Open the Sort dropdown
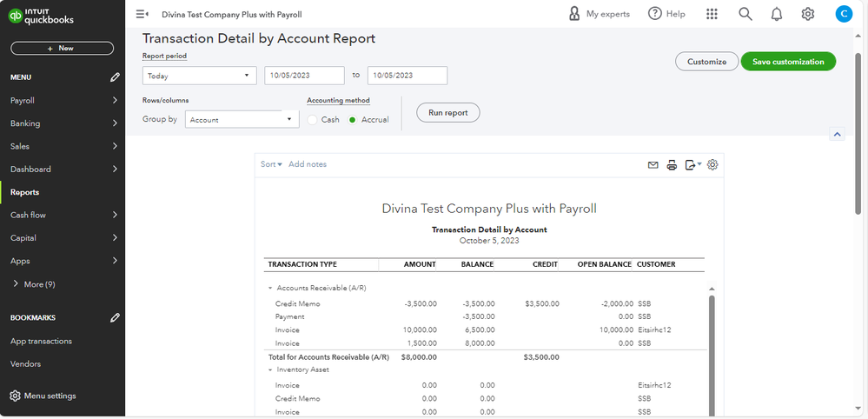Viewport: 868px width, 419px height. coord(271,164)
